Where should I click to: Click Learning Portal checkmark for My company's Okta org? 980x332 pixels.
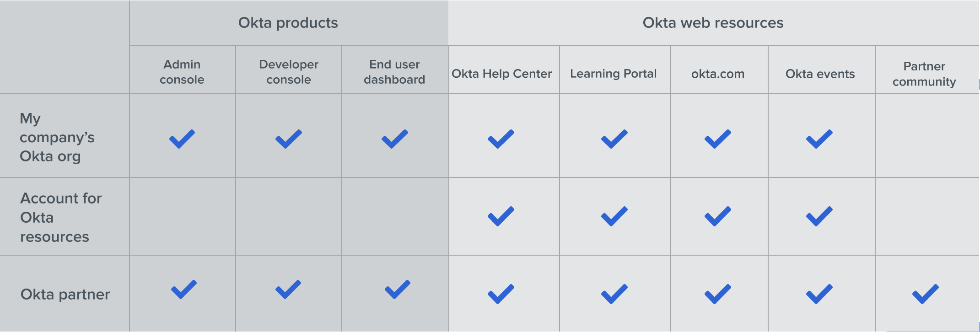[x=614, y=139]
